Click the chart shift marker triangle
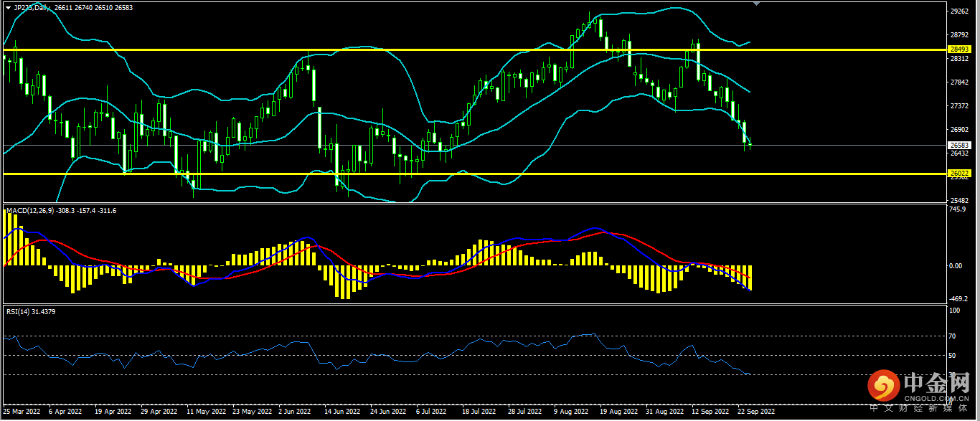 click(x=755, y=4)
